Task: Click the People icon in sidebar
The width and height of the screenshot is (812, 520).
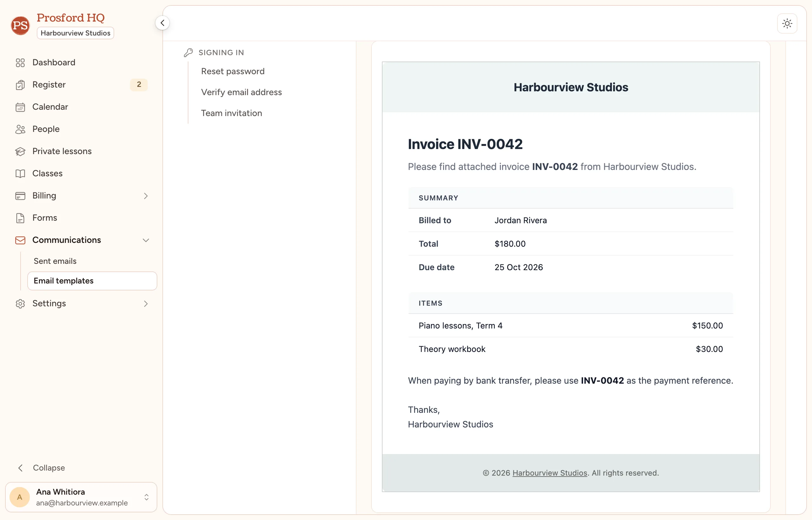Action: pyautogui.click(x=20, y=129)
